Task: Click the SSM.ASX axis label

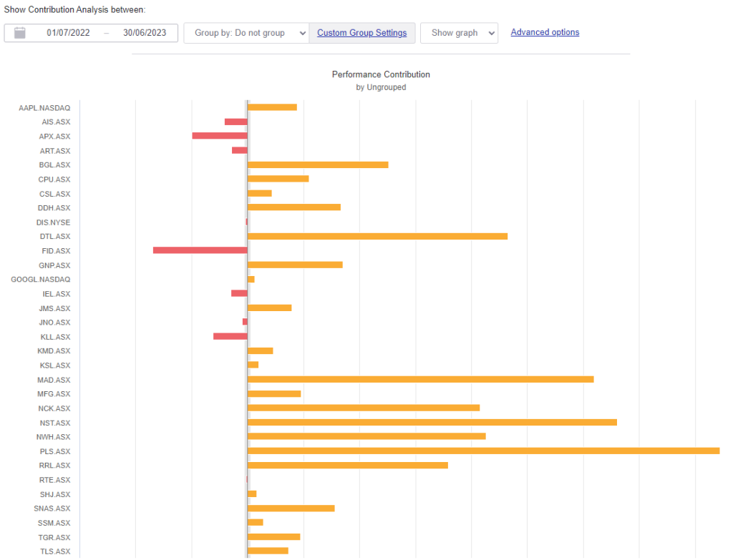Action: pyautogui.click(x=54, y=523)
